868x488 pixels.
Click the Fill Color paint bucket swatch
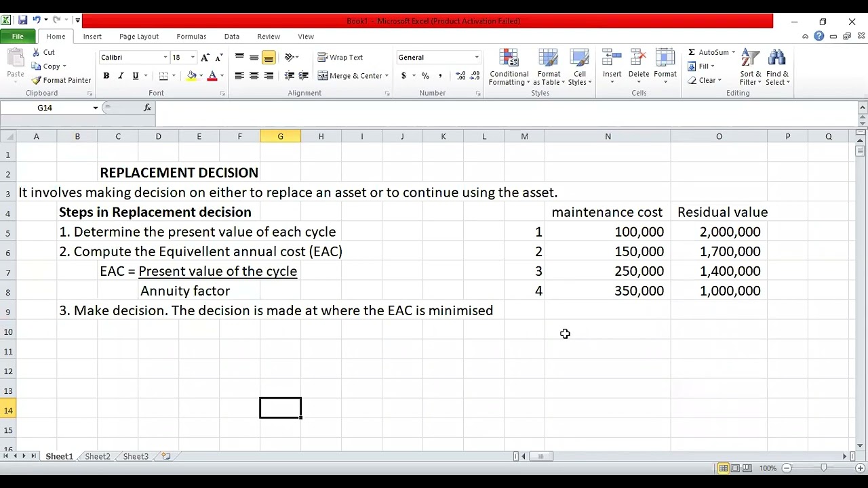tap(191, 76)
